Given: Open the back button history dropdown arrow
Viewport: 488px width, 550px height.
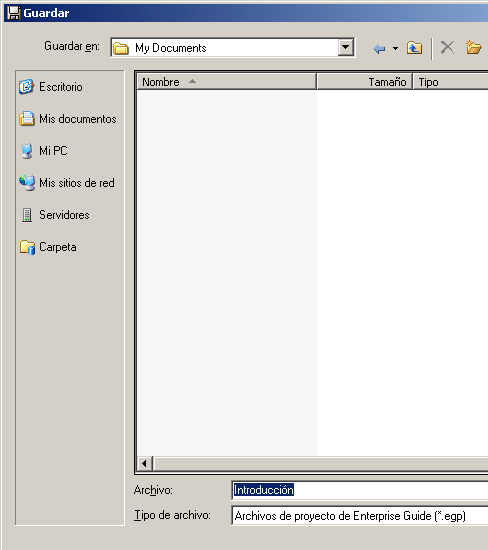Looking at the screenshot, I should pos(395,48).
